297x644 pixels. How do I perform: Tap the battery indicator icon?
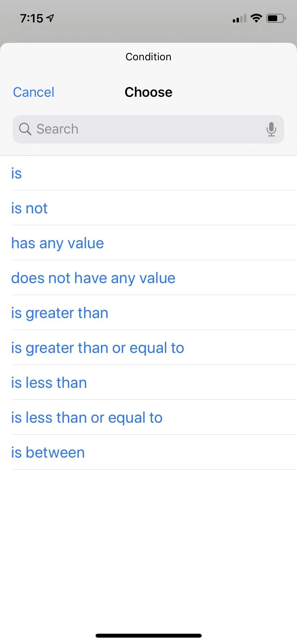[x=276, y=18]
